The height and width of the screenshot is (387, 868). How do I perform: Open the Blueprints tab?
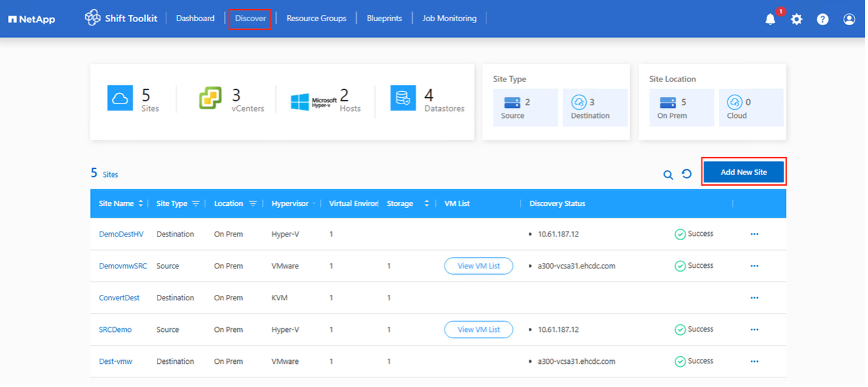pos(384,19)
